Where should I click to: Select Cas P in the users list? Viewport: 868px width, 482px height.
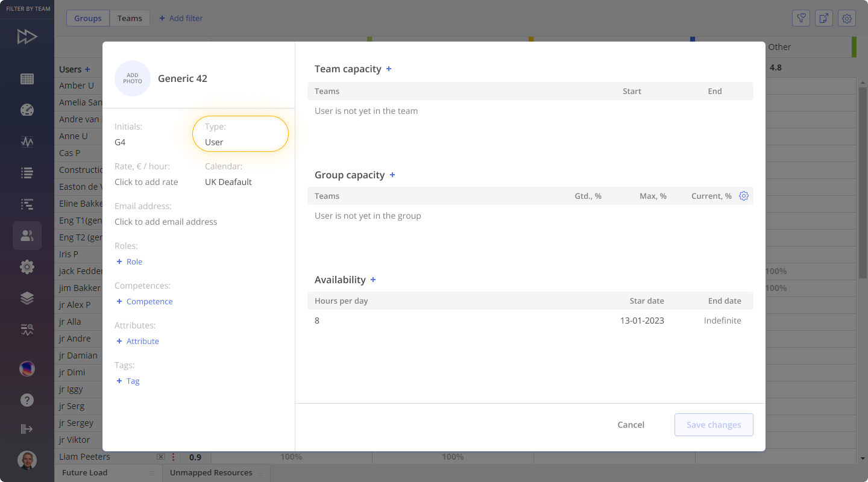70,153
